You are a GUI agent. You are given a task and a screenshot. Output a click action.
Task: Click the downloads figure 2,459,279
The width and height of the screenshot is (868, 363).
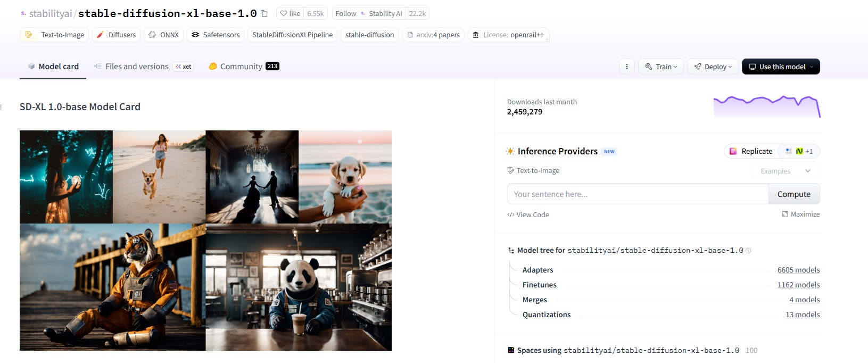[525, 112]
